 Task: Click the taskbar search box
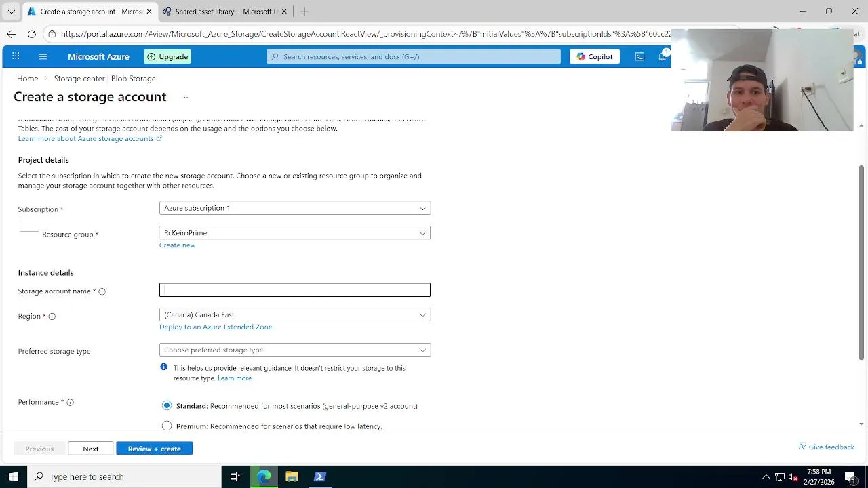pyautogui.click(x=124, y=476)
